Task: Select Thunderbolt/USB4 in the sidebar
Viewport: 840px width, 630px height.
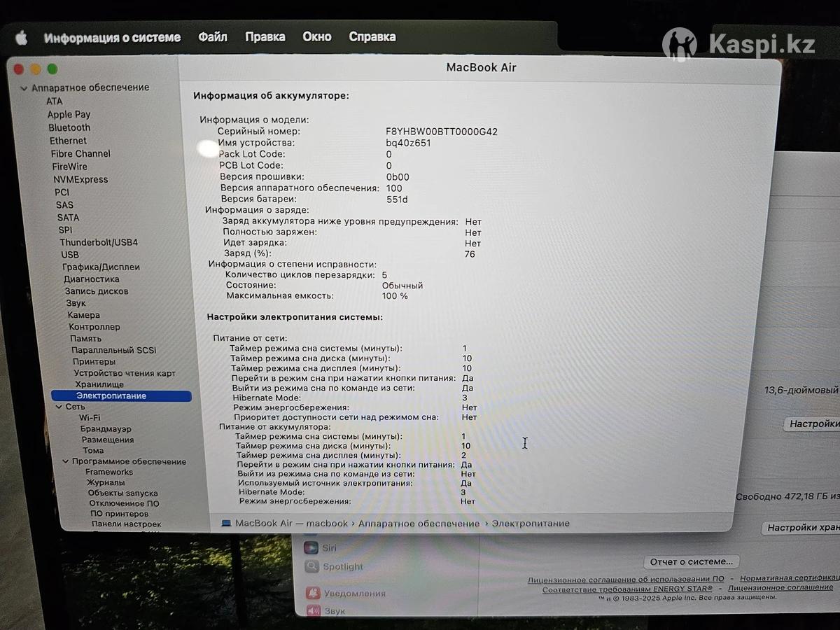Action: coord(99,242)
